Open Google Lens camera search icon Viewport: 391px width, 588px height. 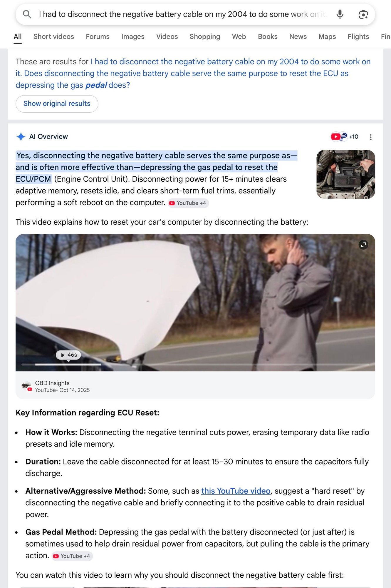[x=363, y=14]
